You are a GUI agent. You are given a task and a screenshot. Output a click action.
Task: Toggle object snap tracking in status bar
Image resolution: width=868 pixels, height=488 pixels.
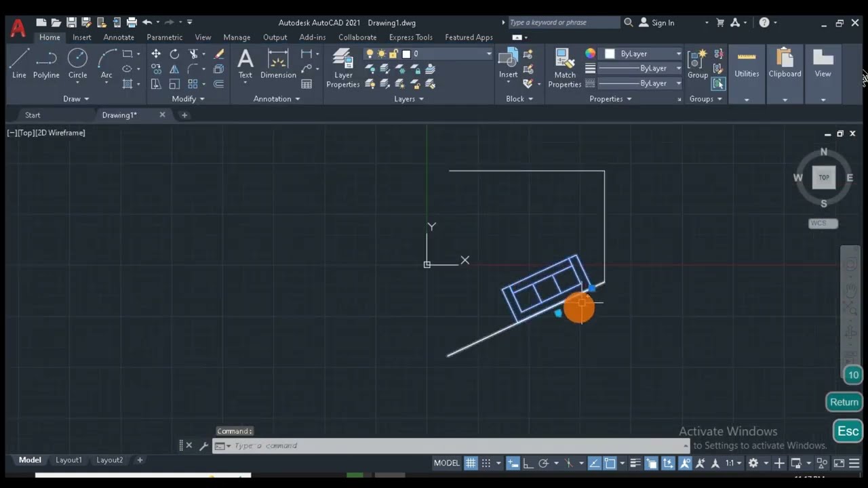click(595, 464)
